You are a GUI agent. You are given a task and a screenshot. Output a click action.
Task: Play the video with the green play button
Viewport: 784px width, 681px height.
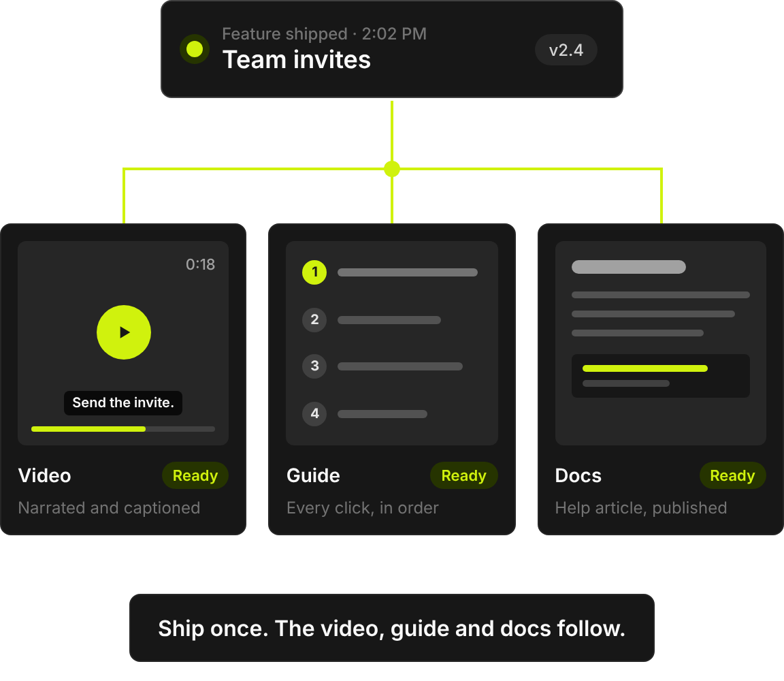(123, 332)
